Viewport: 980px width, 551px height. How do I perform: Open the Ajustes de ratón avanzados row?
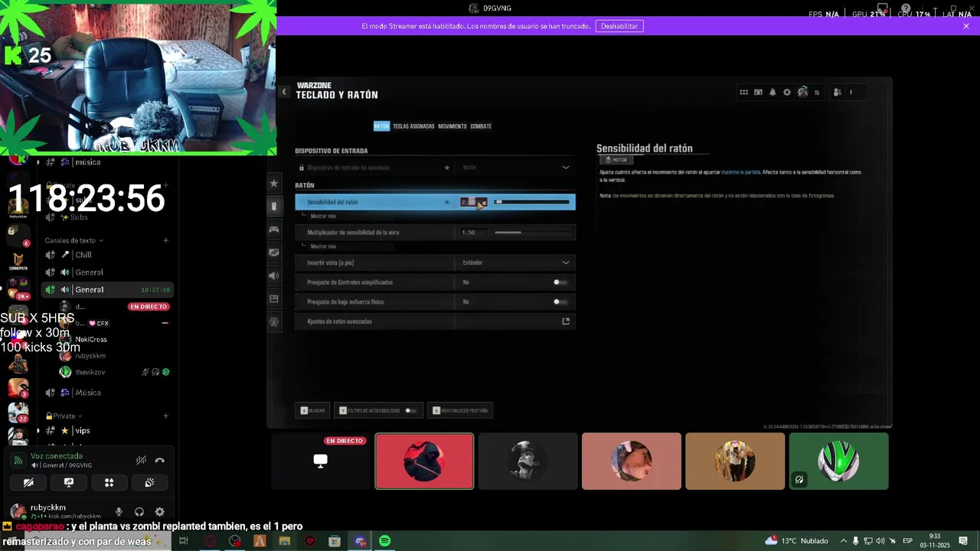point(435,321)
